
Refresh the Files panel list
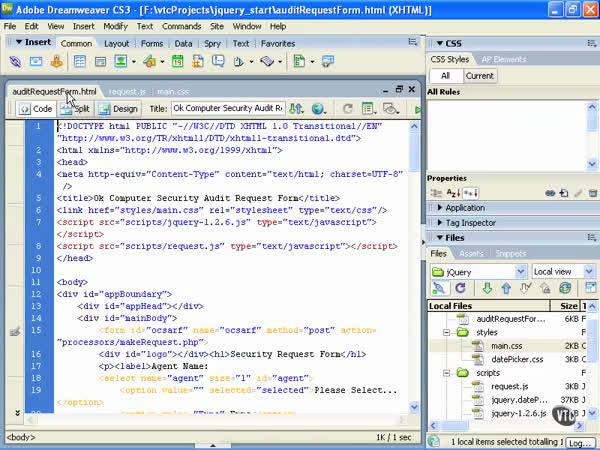tap(461, 288)
